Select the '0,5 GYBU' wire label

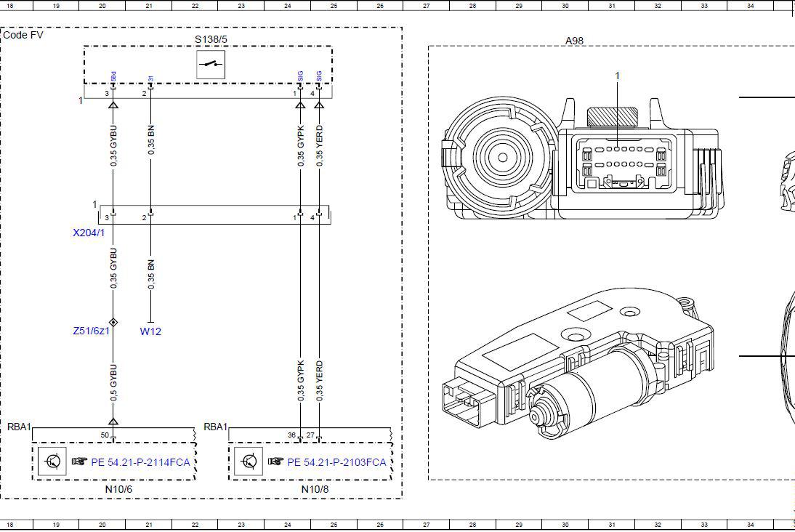tap(113, 382)
